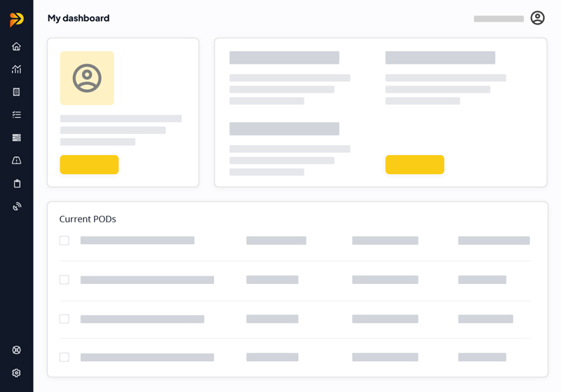This screenshot has width=561, height=392.
Task: Click the stacked server rows sidebar icon
Action: point(17,137)
